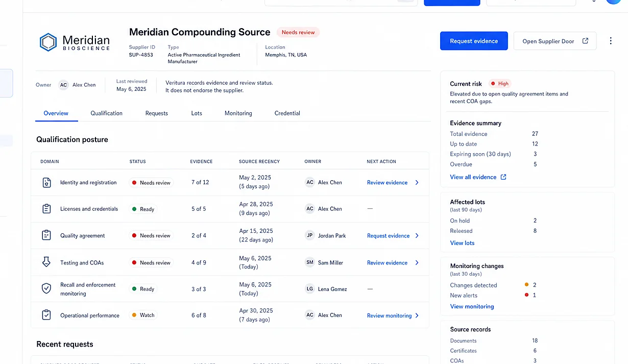Switch to the Qualification tab
The image size is (628, 364).
point(106,113)
